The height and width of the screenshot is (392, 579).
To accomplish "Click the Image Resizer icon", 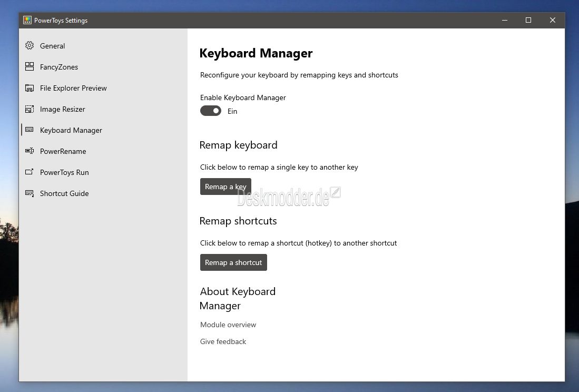I will click(30, 109).
